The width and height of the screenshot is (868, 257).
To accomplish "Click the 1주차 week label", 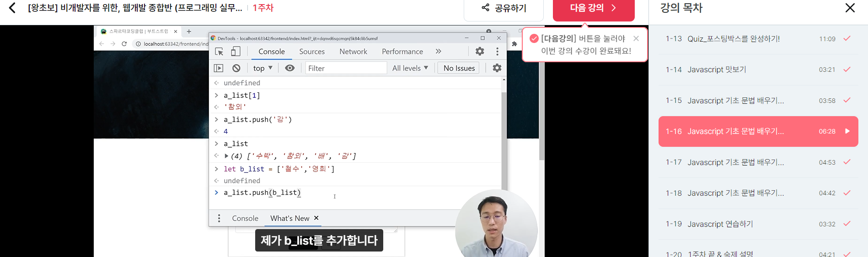I will [x=263, y=8].
